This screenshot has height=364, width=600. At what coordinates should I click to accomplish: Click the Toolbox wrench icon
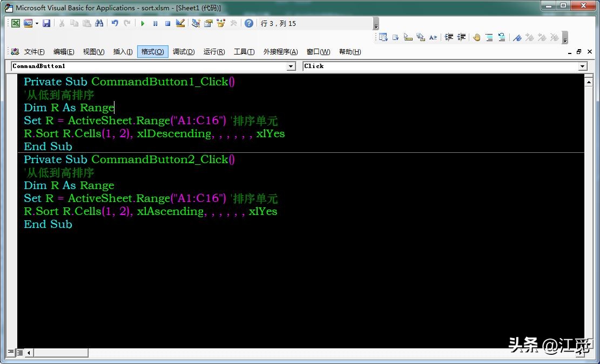(x=233, y=23)
